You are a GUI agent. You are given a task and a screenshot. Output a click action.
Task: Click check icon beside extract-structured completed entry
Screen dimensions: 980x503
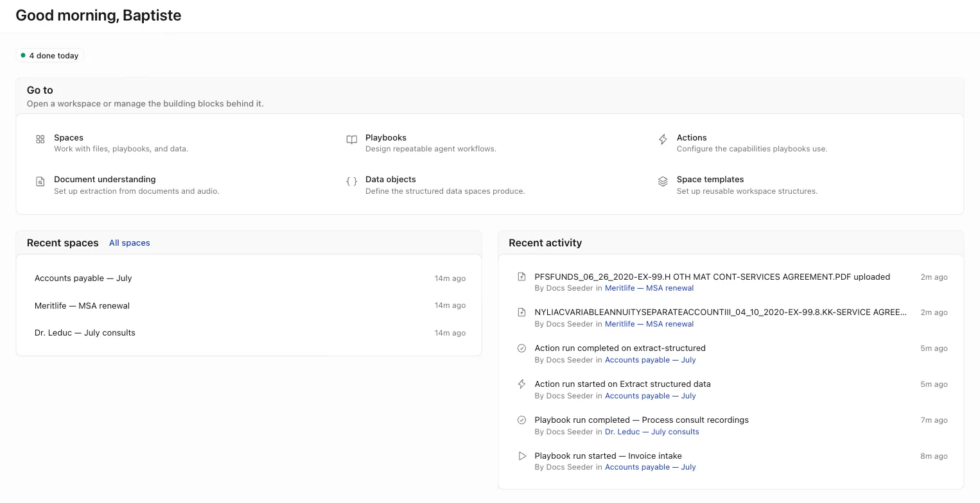pos(521,348)
